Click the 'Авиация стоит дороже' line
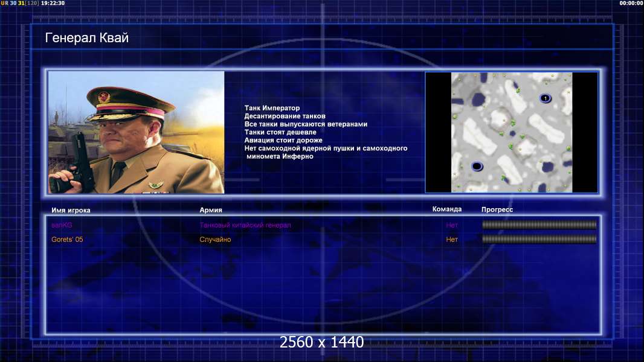 [283, 140]
